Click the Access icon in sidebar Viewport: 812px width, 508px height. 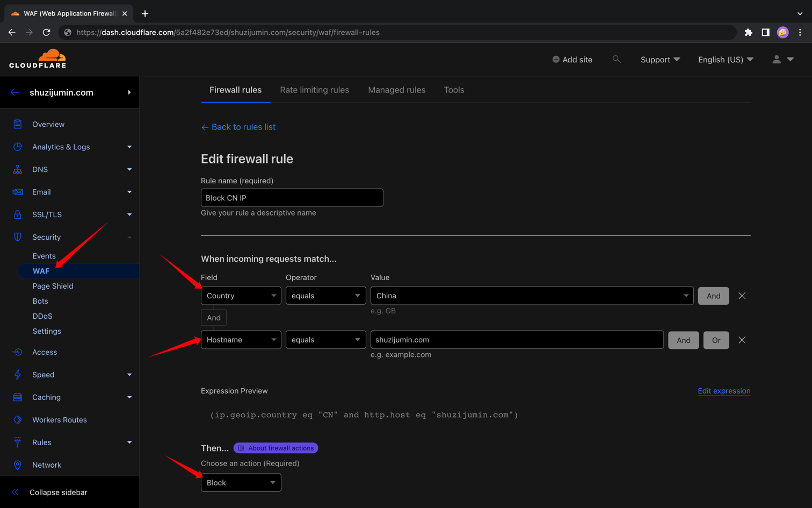18,352
